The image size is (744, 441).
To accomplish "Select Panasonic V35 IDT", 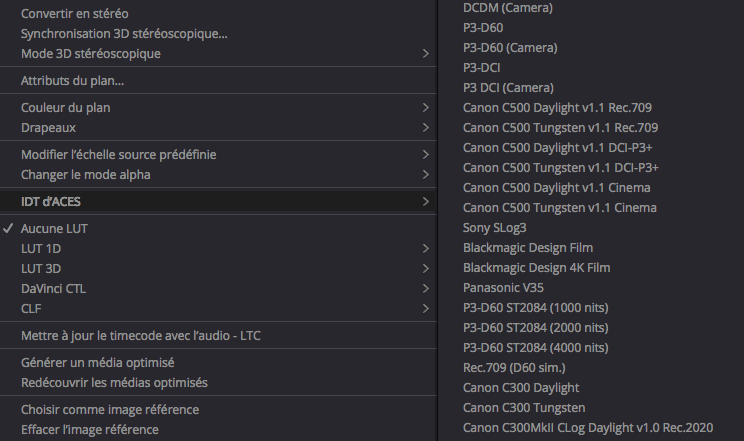I will coord(503,288).
